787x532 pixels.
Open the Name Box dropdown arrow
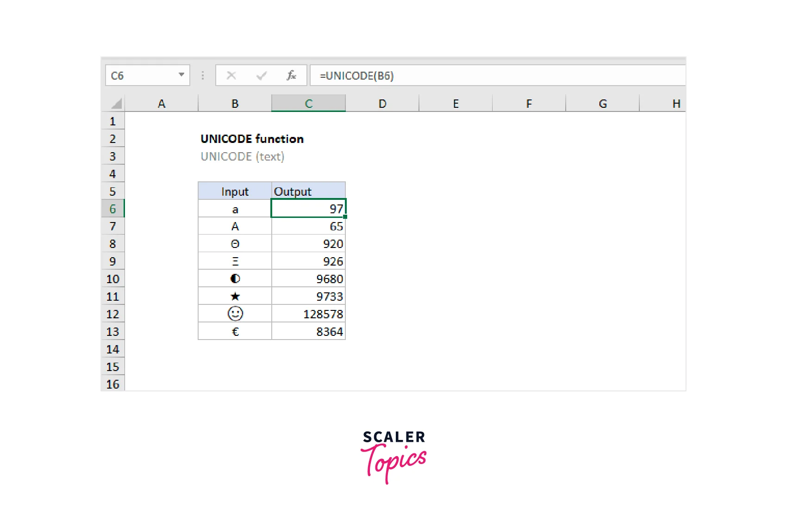(181, 75)
